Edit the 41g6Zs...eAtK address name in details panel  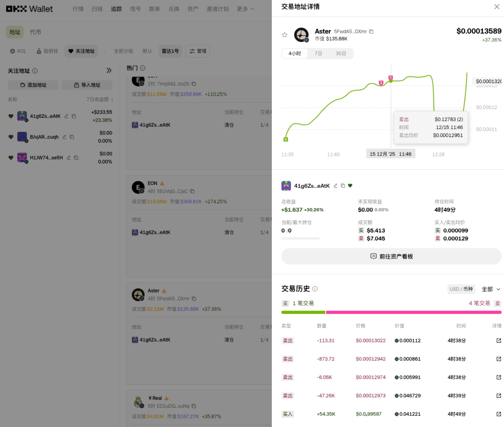[x=336, y=186]
